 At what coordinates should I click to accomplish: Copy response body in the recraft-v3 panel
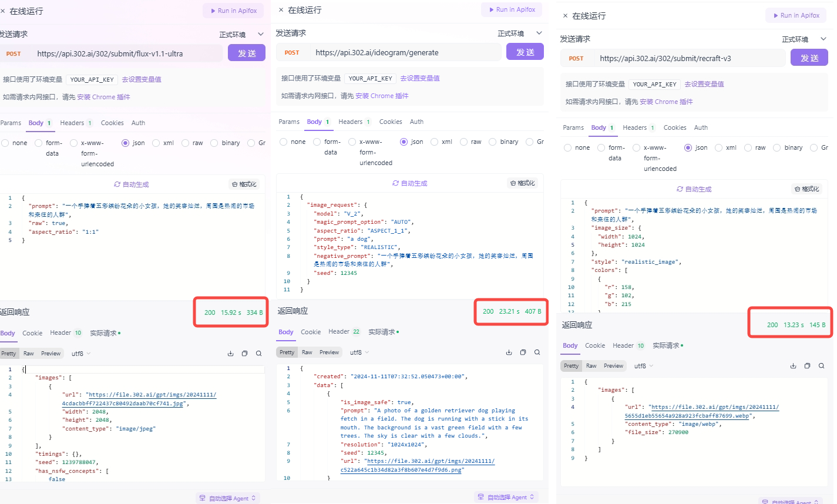tap(807, 365)
